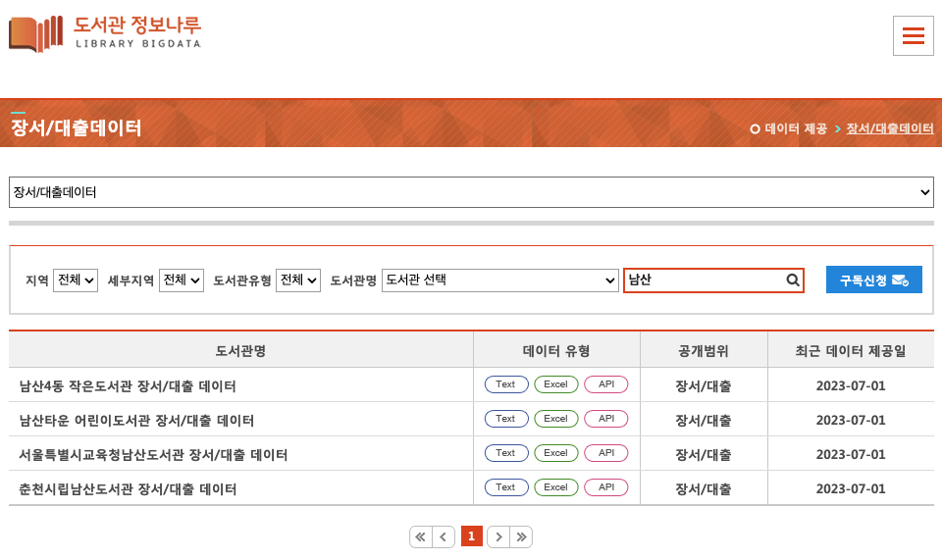Download Text for 춘천시립남산도서관

506,487
